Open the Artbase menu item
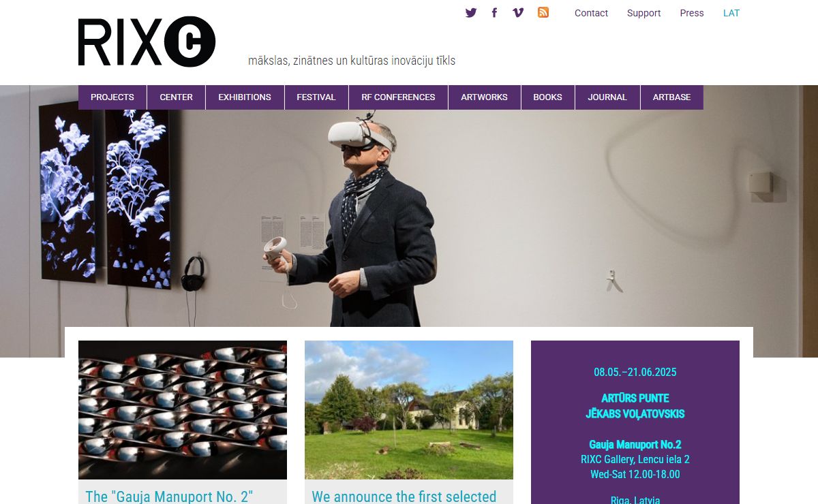This screenshot has width=818, height=504. click(x=672, y=97)
